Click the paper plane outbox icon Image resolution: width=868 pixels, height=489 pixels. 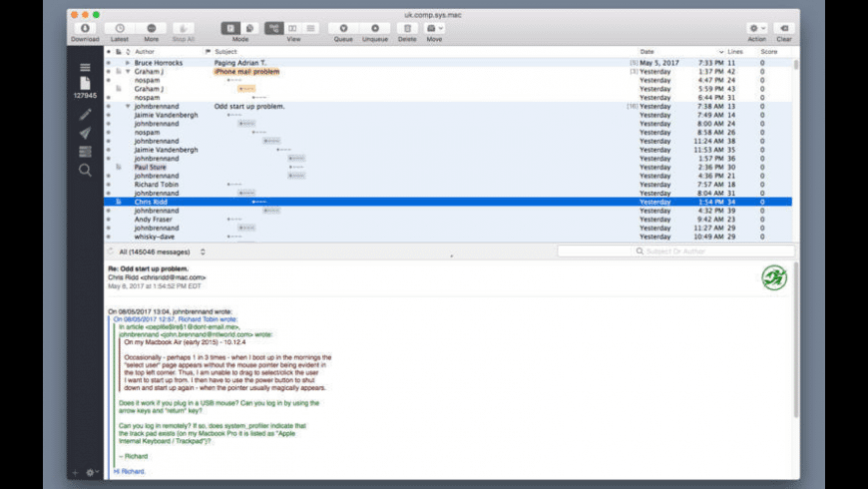pyautogui.click(x=85, y=133)
